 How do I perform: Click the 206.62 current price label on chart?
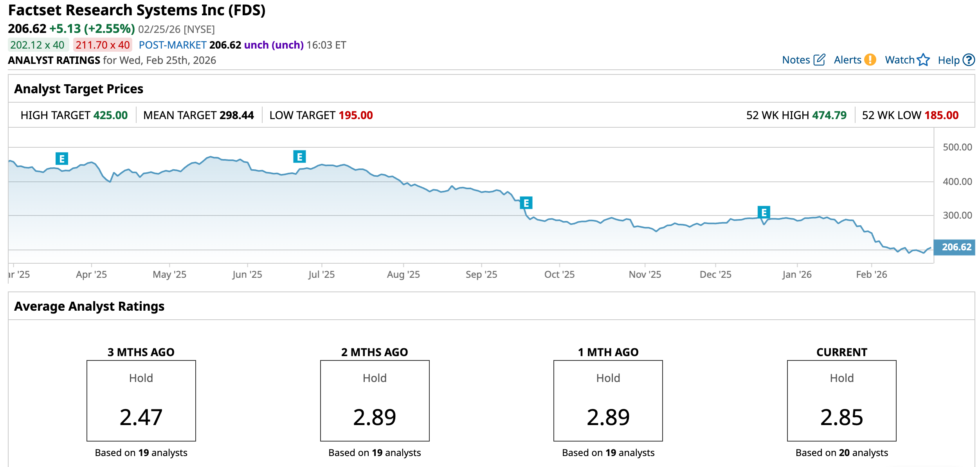[954, 247]
